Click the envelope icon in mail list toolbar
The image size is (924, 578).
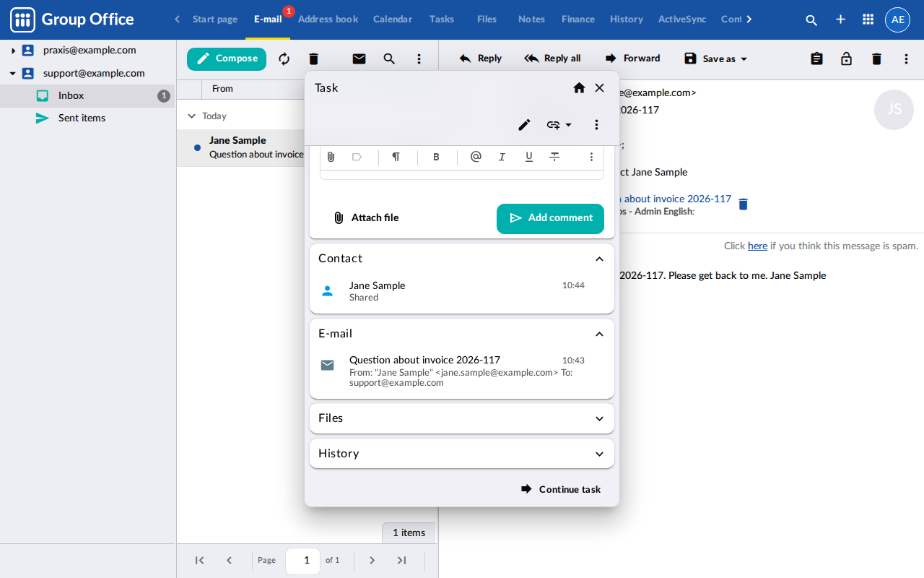359,59
